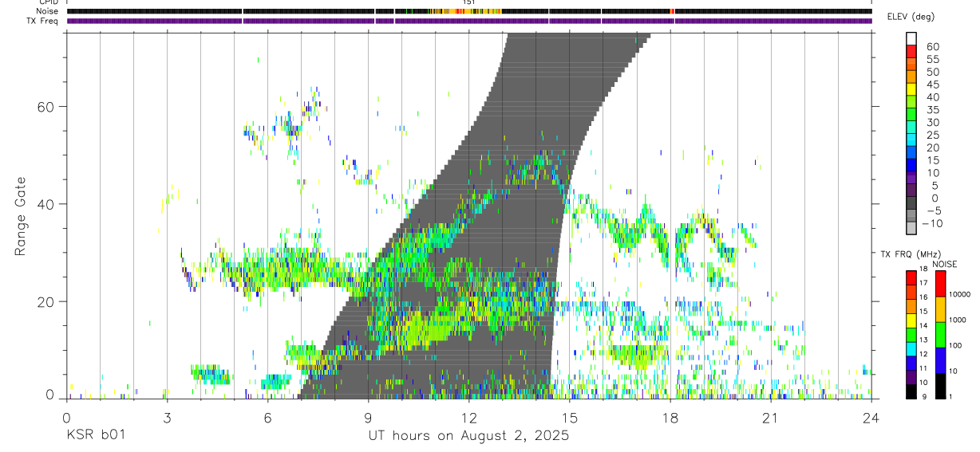
Task: Click the '24' tick label on the UT hours axis
Action: pyautogui.click(x=871, y=417)
